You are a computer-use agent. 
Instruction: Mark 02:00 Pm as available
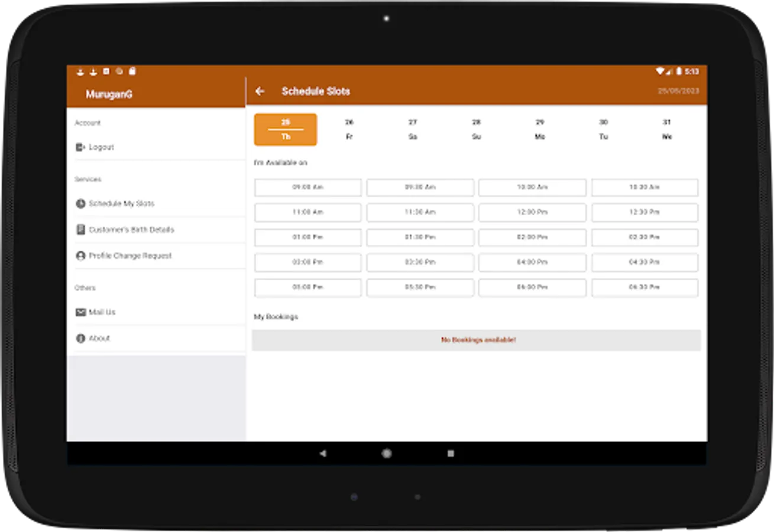533,238
